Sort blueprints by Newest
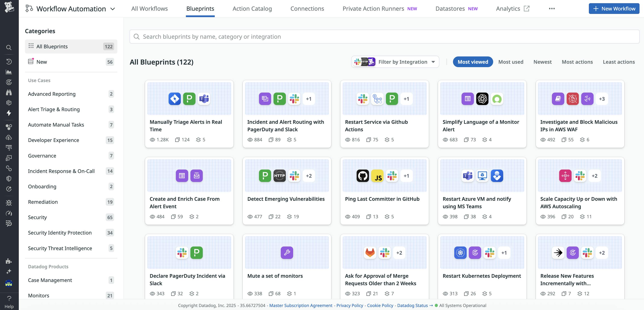The height and width of the screenshot is (310, 644). tap(543, 62)
